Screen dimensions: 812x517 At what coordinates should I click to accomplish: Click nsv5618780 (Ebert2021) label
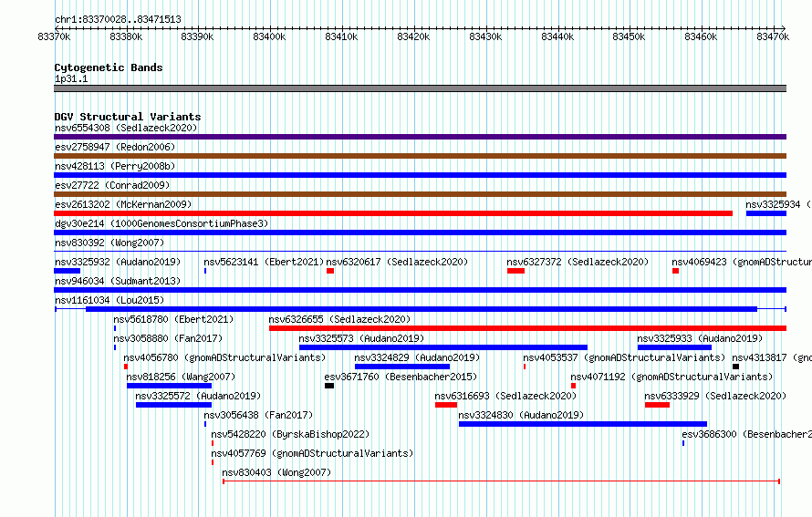point(173,319)
